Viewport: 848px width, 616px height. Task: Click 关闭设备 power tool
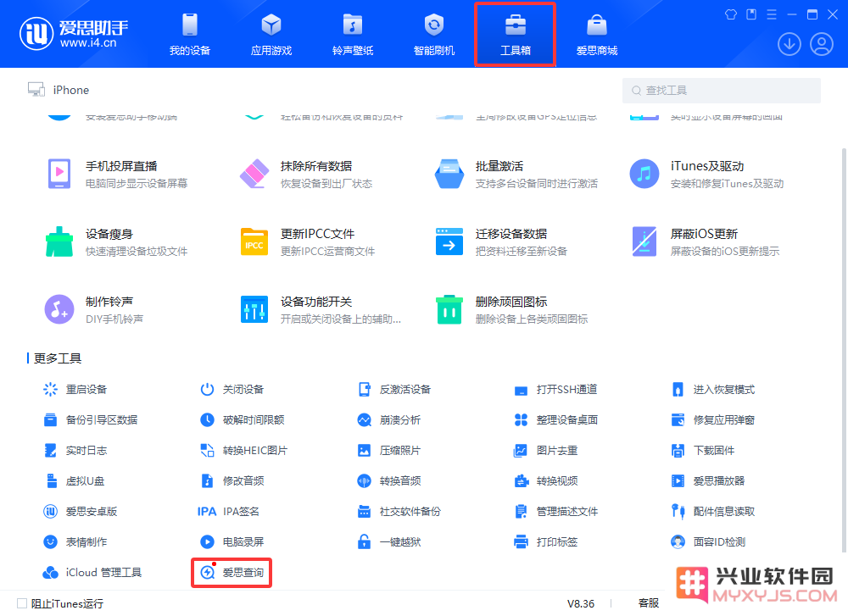click(x=232, y=390)
